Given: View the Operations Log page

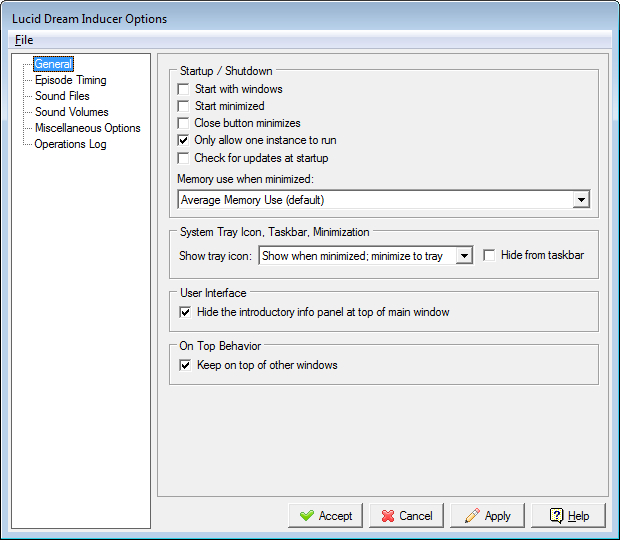Looking at the screenshot, I should [70, 144].
